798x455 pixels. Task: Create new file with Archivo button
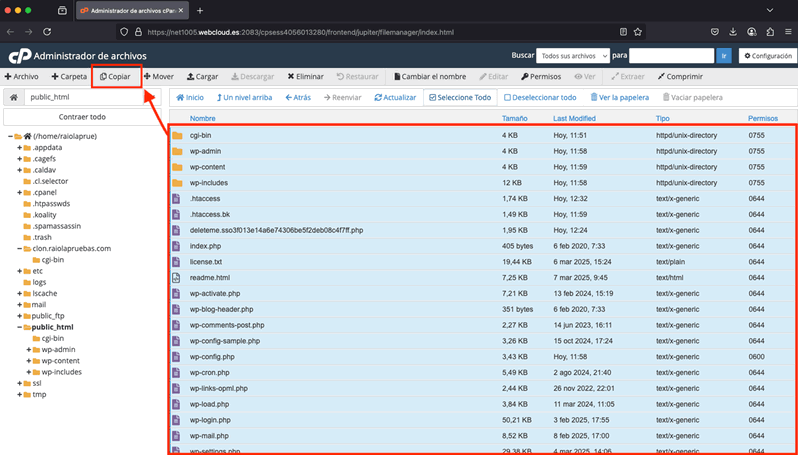pyautogui.click(x=21, y=77)
